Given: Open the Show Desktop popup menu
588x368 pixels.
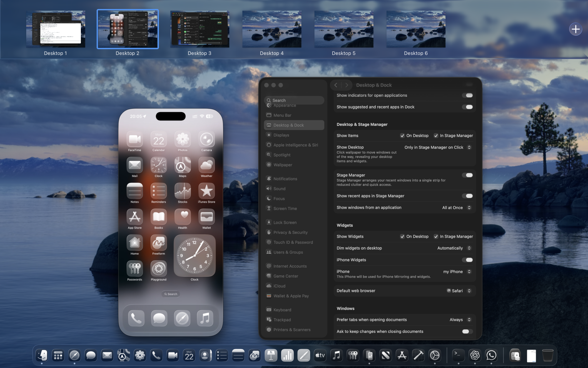Looking at the screenshot, I should (x=438, y=147).
